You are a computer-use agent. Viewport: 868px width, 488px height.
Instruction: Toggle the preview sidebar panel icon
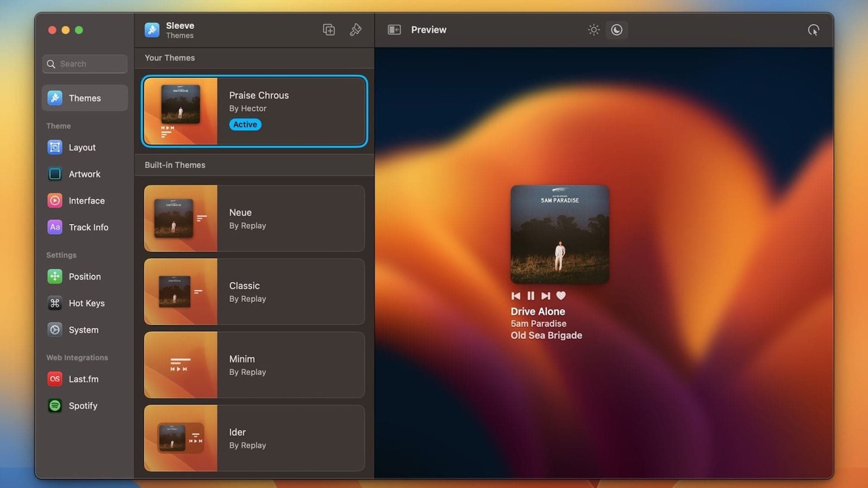click(x=394, y=30)
